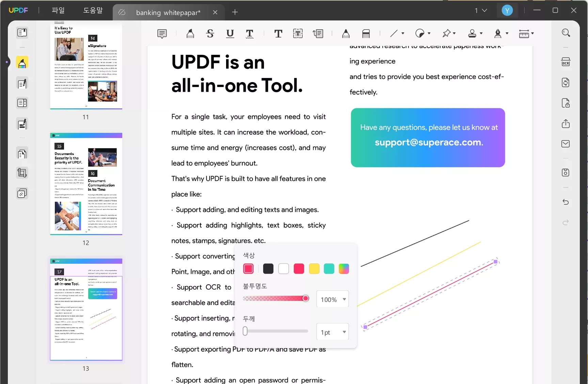Select the Pencil drawing tool
This screenshot has width=588, height=384.
point(346,33)
